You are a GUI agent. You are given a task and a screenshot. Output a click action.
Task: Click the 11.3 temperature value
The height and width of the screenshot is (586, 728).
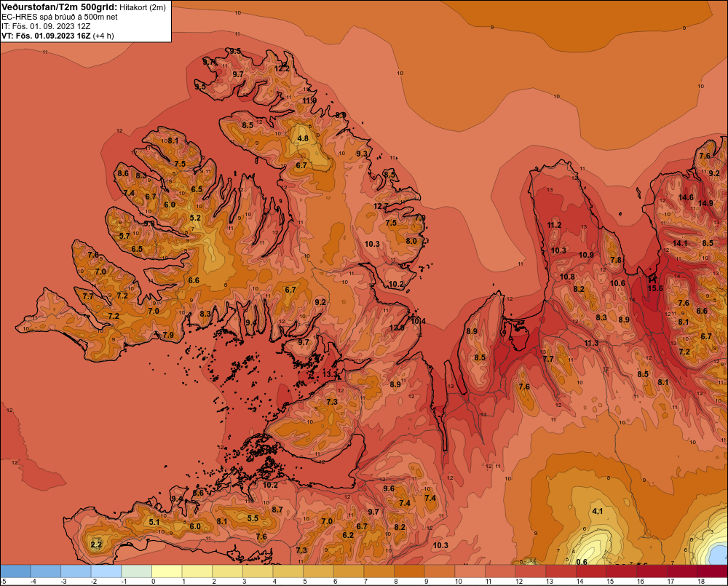click(591, 343)
